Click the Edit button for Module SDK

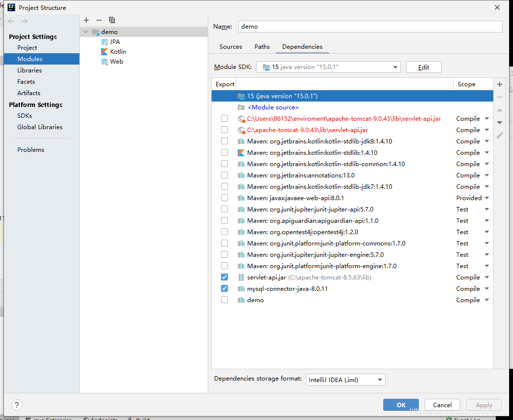click(424, 68)
